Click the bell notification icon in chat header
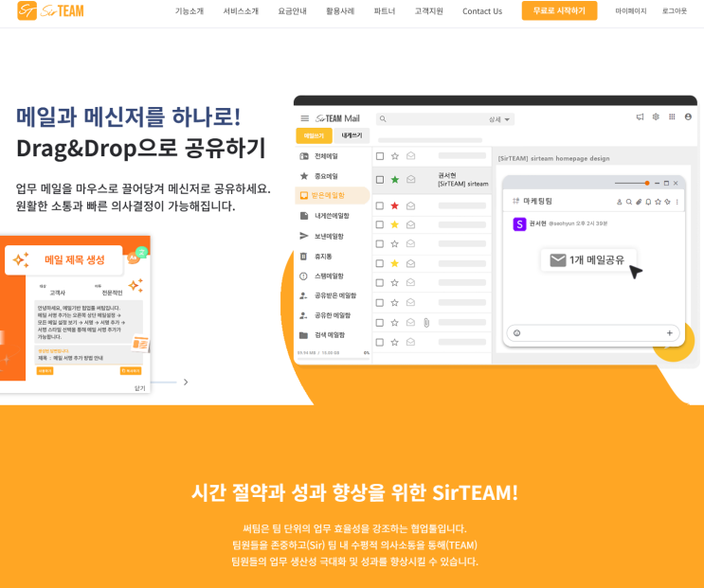This screenshot has width=704, height=588. 648,202
